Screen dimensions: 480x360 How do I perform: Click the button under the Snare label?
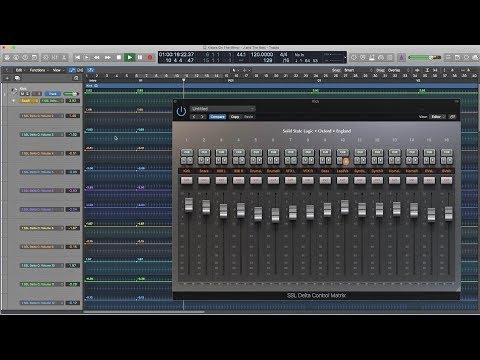[x=204, y=180]
